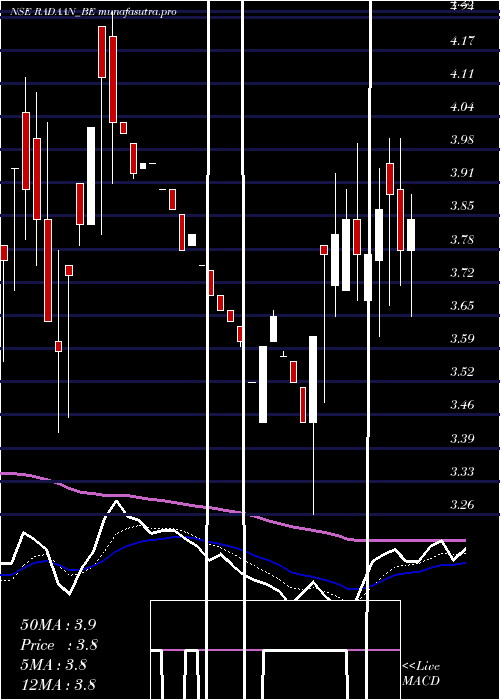The width and height of the screenshot is (500, 700).
Task: Click the 3.46 price axis label
Action: coord(462,405)
